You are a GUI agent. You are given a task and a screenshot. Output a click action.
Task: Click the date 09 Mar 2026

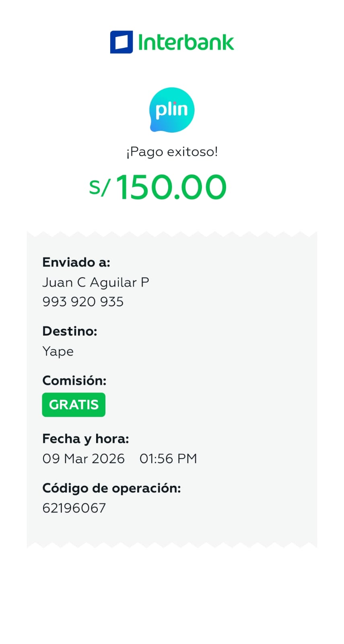click(83, 458)
